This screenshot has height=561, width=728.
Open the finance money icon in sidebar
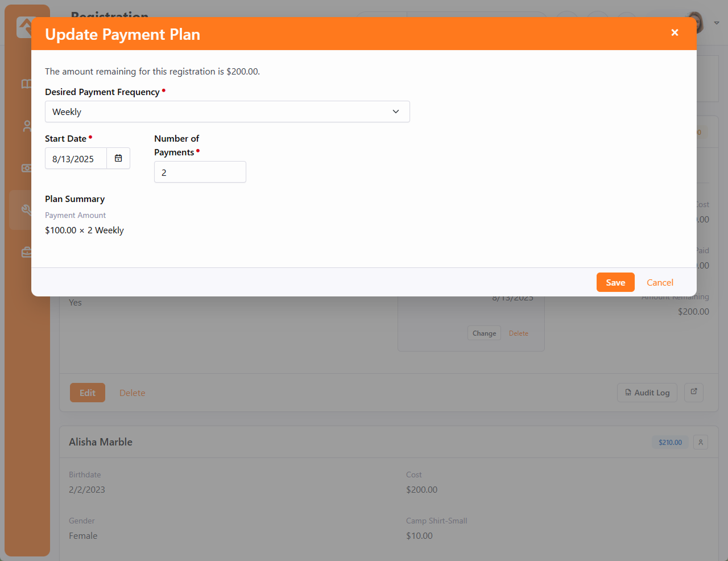[26, 168]
